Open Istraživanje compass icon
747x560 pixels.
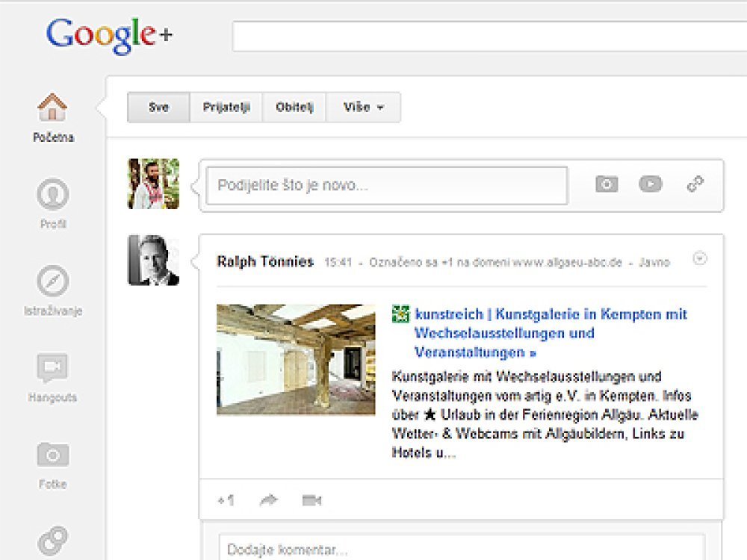pos(52,282)
